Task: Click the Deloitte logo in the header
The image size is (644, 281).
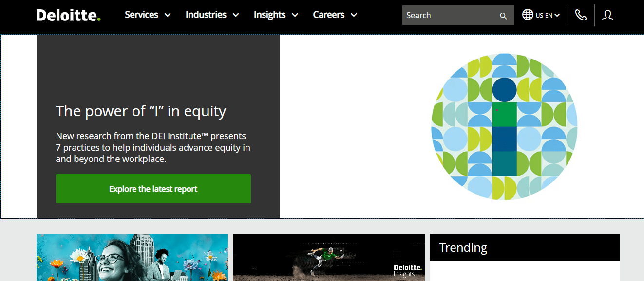Action: (68, 15)
